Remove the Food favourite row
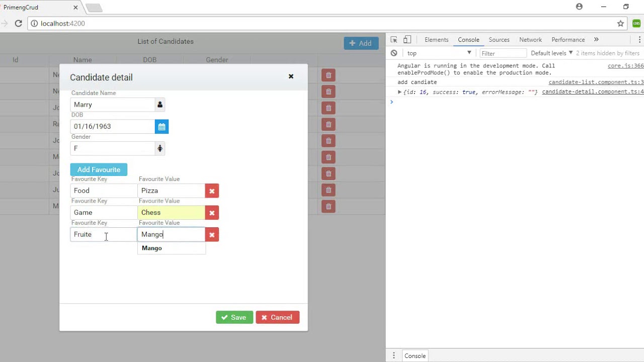This screenshot has width=644, height=362. pos(212,191)
